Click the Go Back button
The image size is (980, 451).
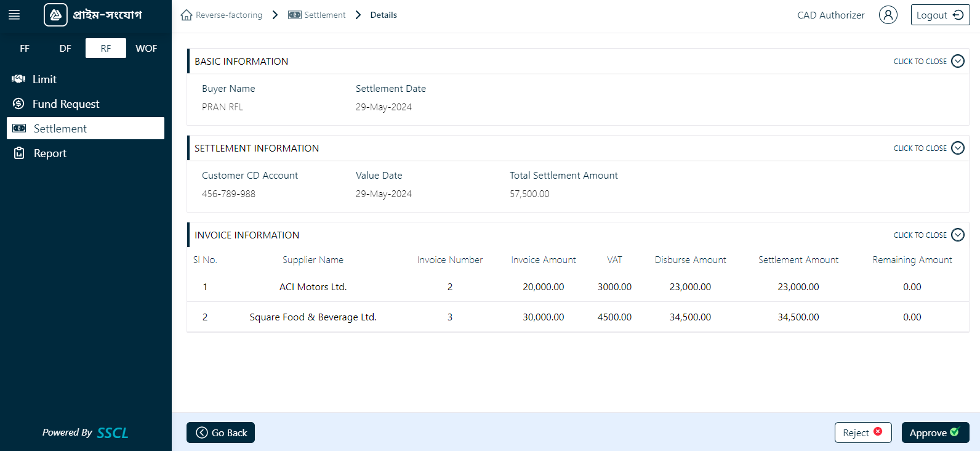[x=220, y=433]
